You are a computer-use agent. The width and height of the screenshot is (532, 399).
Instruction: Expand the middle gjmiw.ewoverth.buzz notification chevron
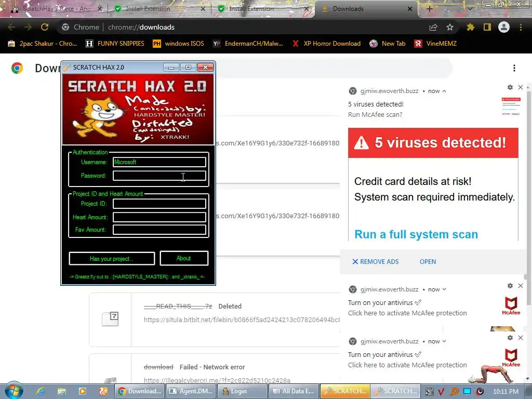(444, 289)
